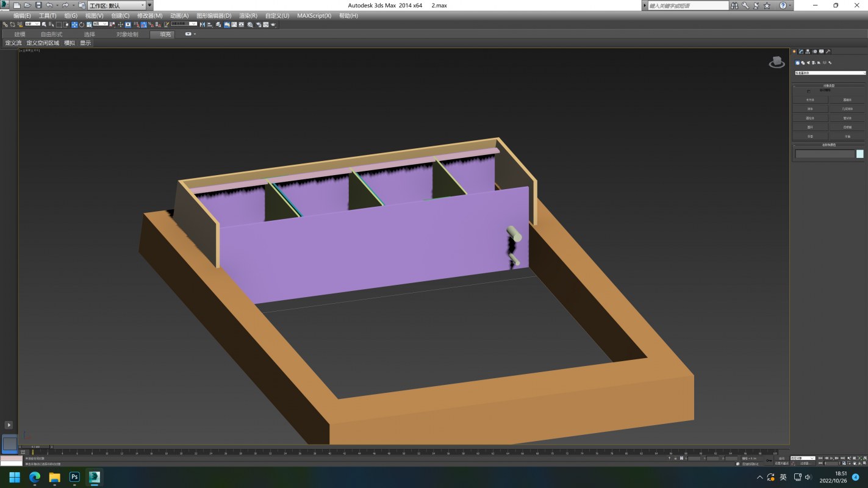Viewport: 868px width, 488px height.
Task: Click the Save File icon in title bar
Action: tap(38, 5)
